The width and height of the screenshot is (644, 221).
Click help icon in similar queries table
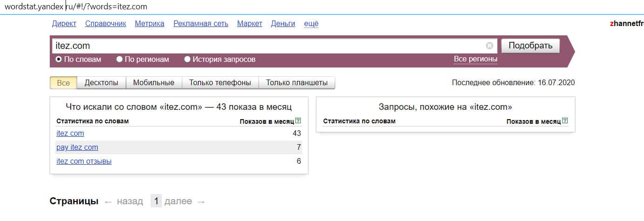565,121
